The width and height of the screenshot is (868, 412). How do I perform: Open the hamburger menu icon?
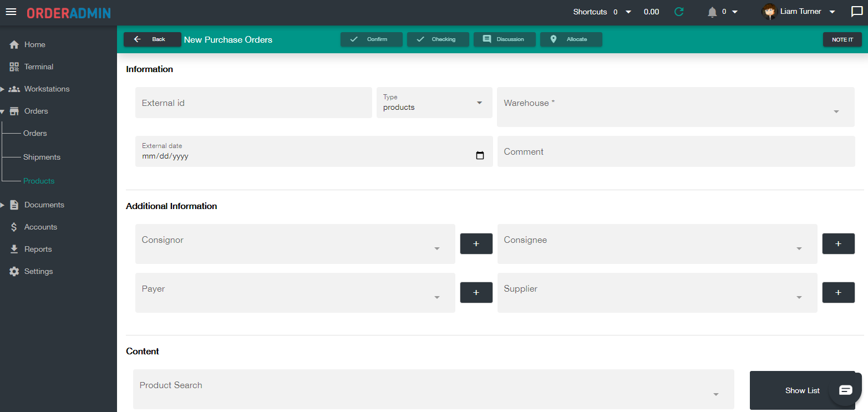11,12
